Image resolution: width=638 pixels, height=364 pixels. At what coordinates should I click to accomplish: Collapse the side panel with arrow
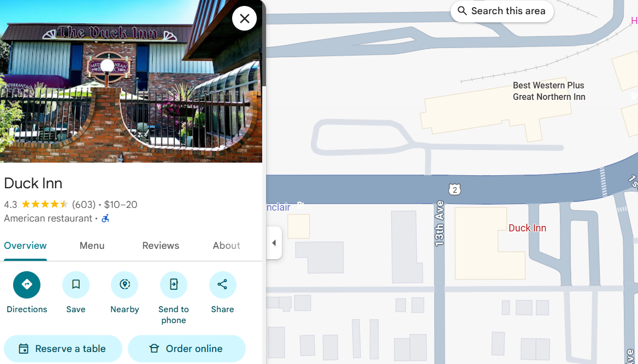click(x=274, y=243)
